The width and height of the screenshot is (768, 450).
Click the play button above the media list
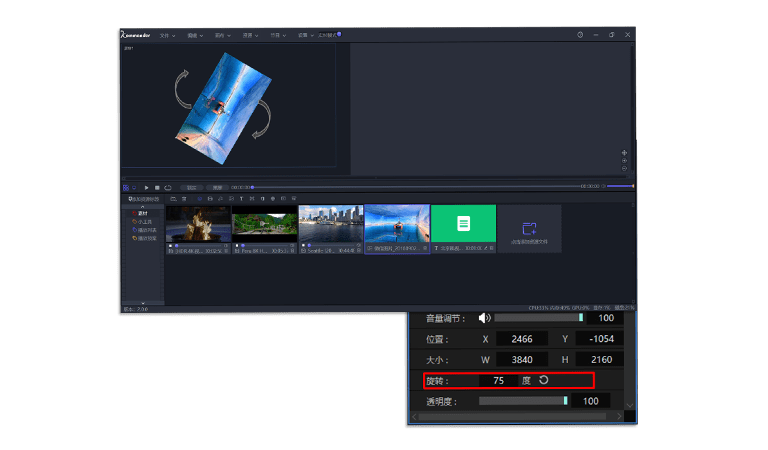coord(146,187)
